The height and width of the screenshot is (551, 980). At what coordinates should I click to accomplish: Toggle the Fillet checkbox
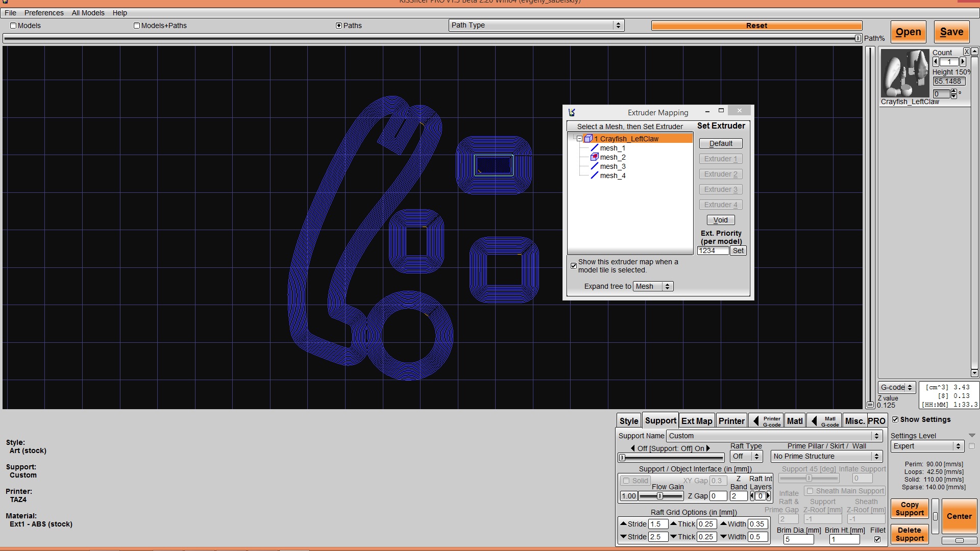click(x=877, y=539)
